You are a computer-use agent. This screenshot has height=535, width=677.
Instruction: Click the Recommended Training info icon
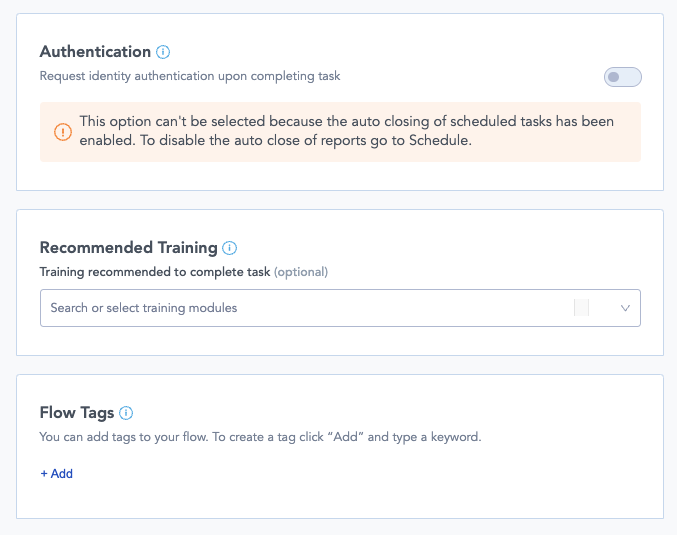coord(230,248)
